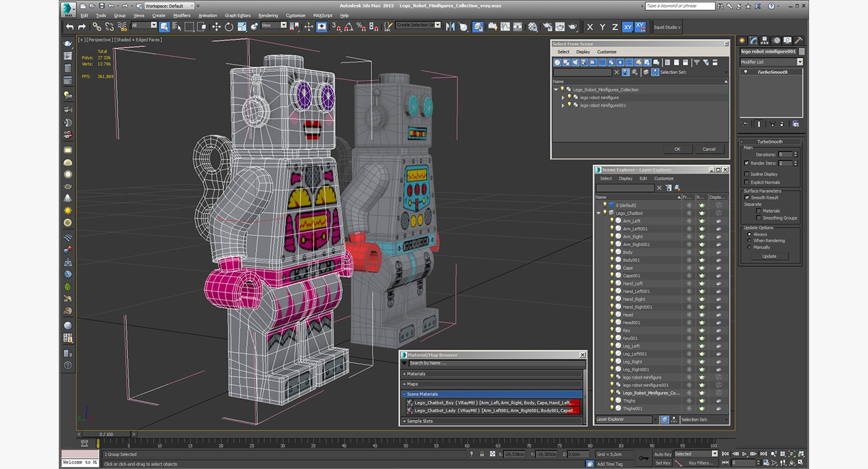Open the Graph Editors menu
868x469 pixels.
(238, 15)
